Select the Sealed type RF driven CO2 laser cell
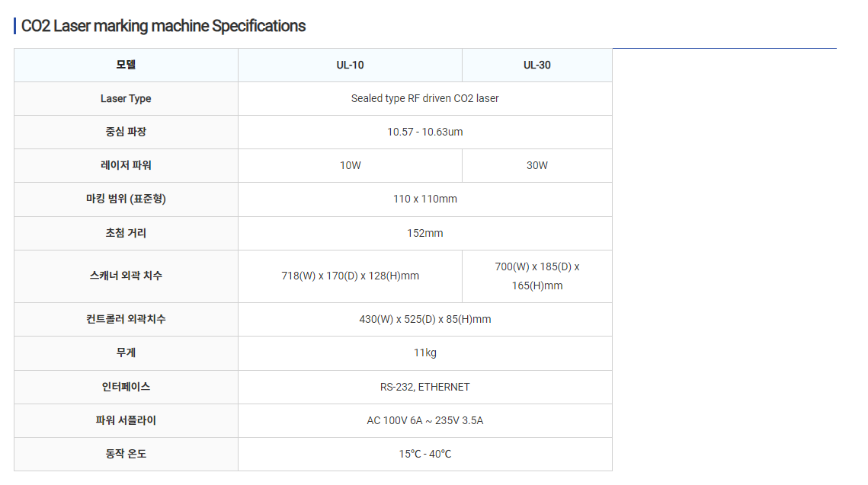The image size is (868, 485). click(x=424, y=98)
